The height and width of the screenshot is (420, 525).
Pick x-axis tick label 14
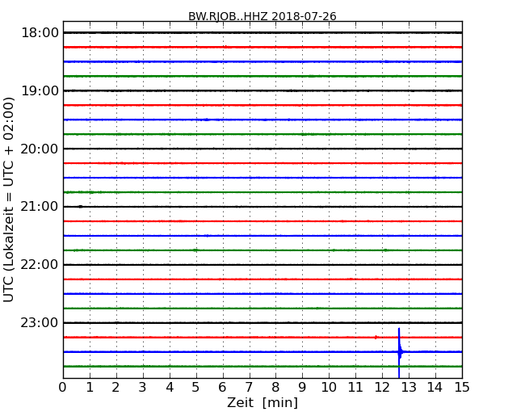tap(435, 388)
